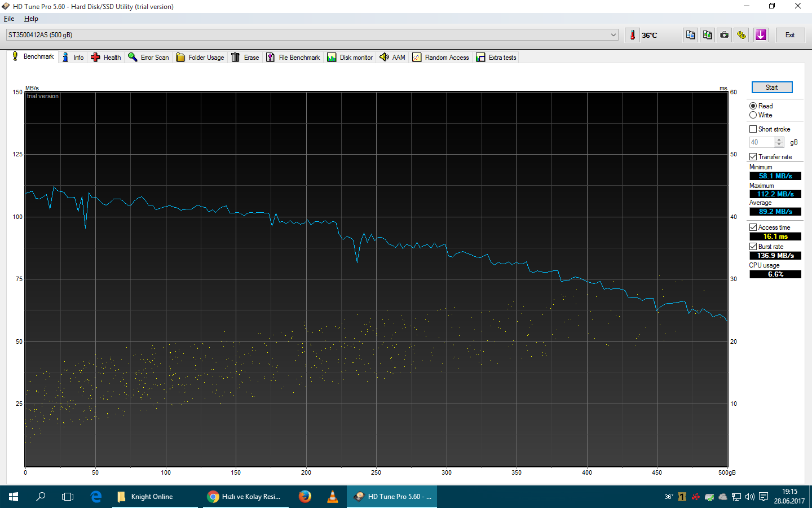Switch to the Benchmark tab

(33, 56)
